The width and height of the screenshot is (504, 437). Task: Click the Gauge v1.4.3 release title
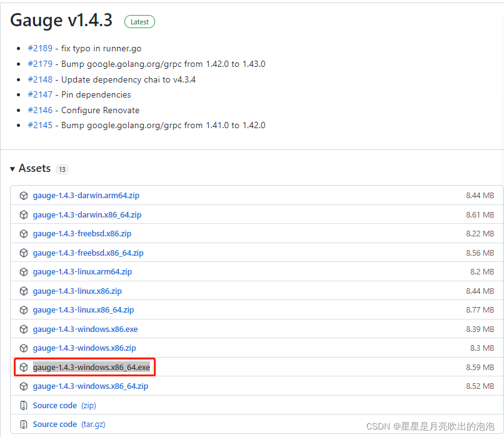[x=61, y=20]
